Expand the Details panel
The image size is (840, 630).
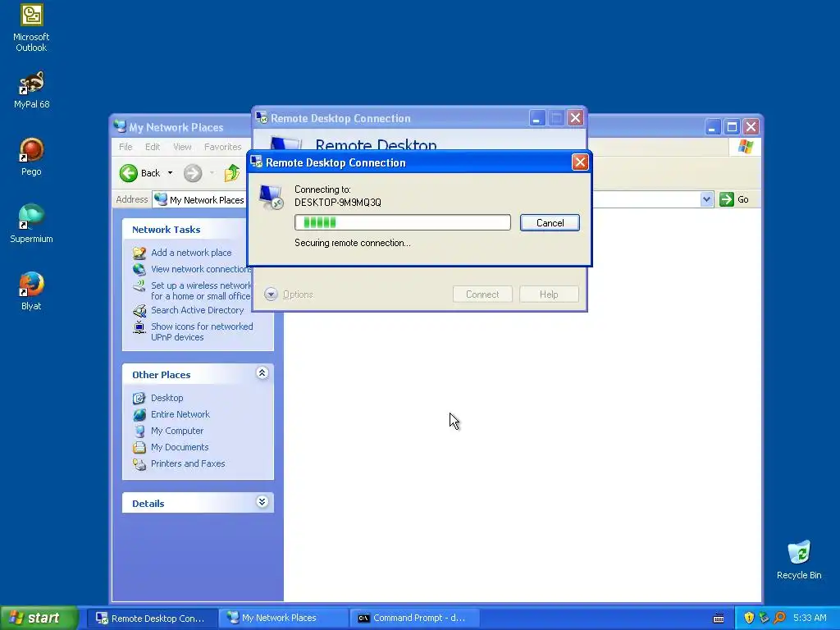point(262,502)
